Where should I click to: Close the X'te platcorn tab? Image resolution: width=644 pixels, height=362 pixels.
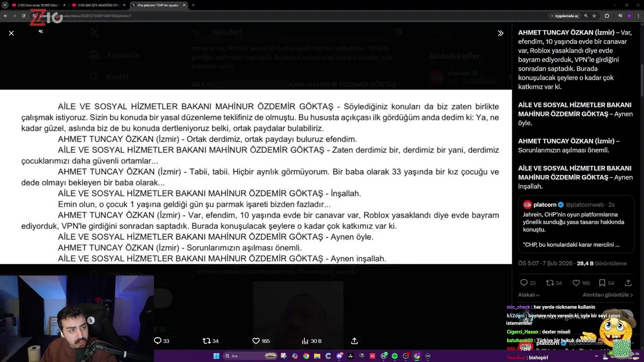click(x=184, y=5)
